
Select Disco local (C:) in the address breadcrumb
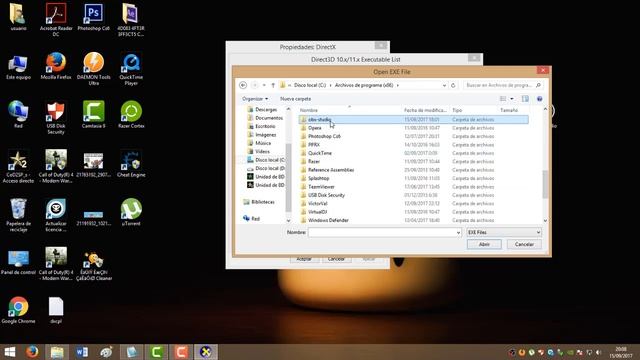310,85
